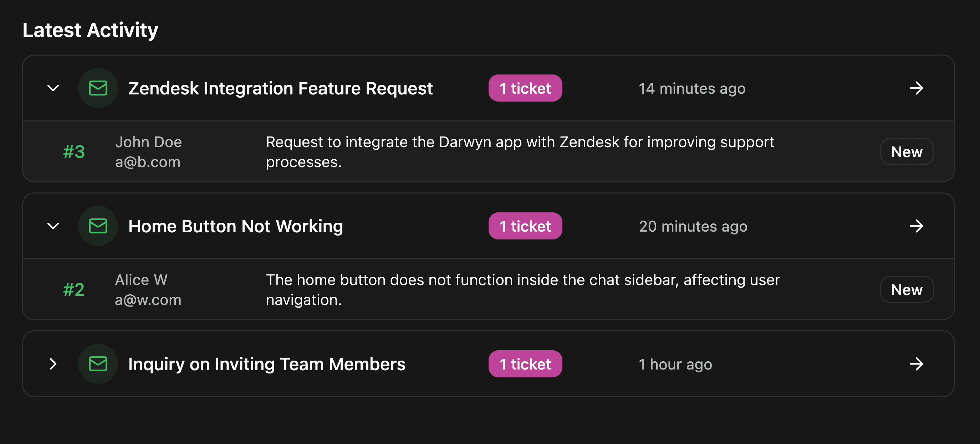This screenshot has height=444, width=980.
Task: Open ticket number #3 link
Action: click(x=74, y=152)
